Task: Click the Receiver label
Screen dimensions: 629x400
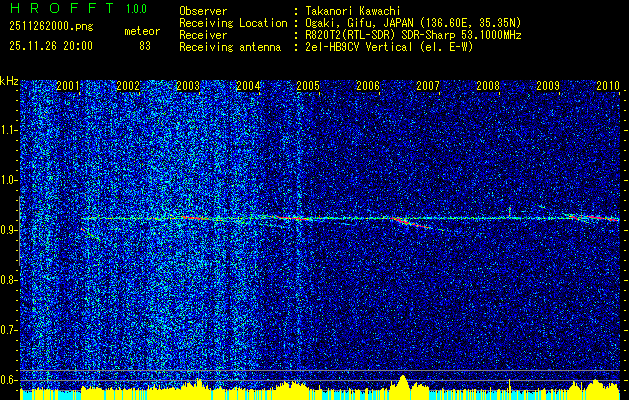Action: [203, 35]
